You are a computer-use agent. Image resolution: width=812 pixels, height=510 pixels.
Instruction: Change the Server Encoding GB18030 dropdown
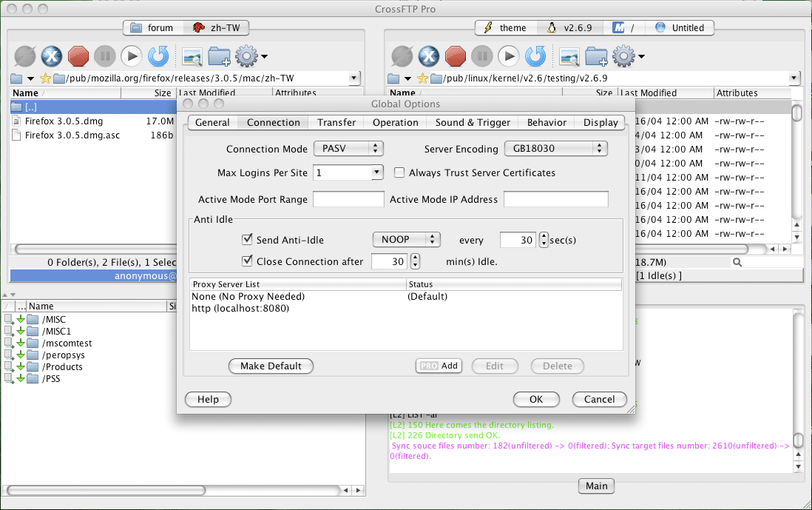[x=555, y=148]
